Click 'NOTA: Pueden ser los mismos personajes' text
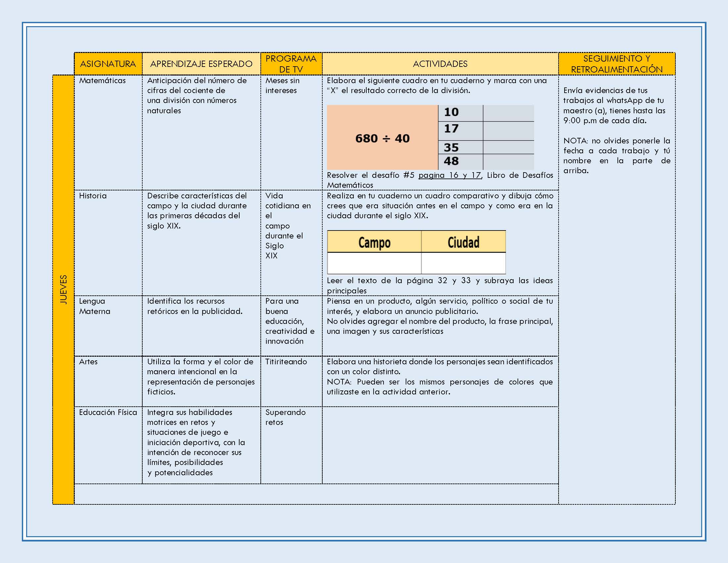This screenshot has height=563, width=728. click(440, 386)
